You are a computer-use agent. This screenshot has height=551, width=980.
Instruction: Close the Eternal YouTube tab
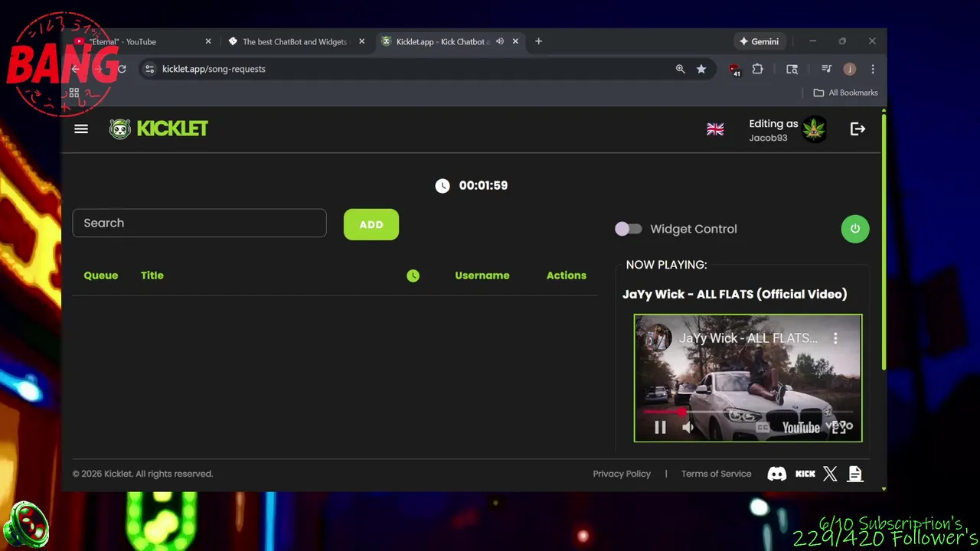[207, 41]
